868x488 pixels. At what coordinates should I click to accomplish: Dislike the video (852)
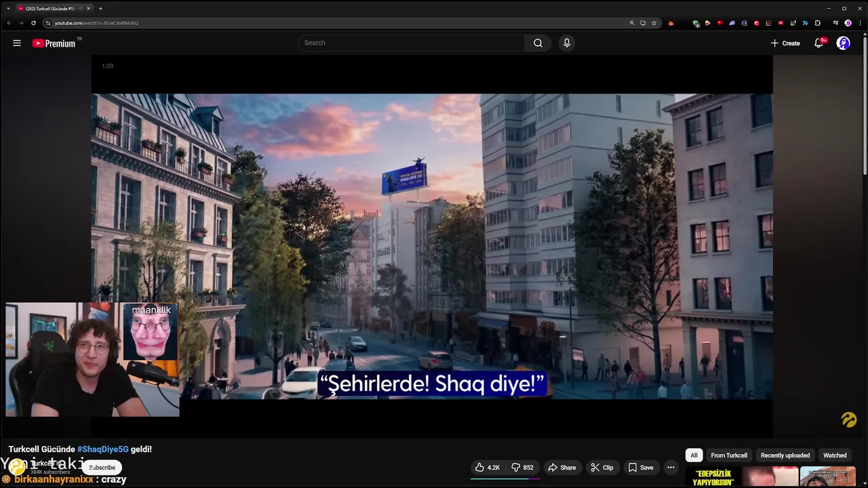pyautogui.click(x=522, y=467)
